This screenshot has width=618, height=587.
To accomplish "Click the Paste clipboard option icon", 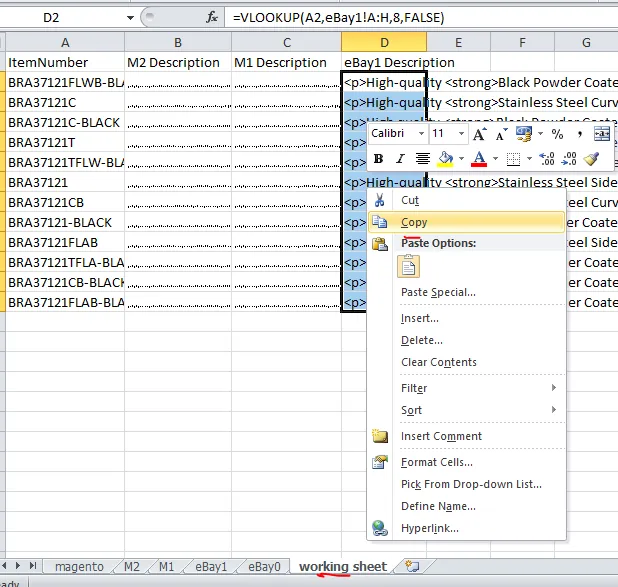I will 408,266.
